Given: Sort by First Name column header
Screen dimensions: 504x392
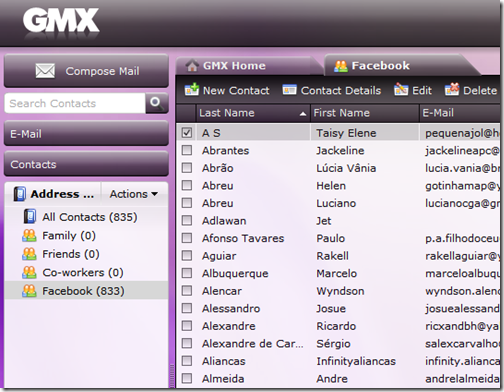Looking at the screenshot, I should (x=364, y=113).
